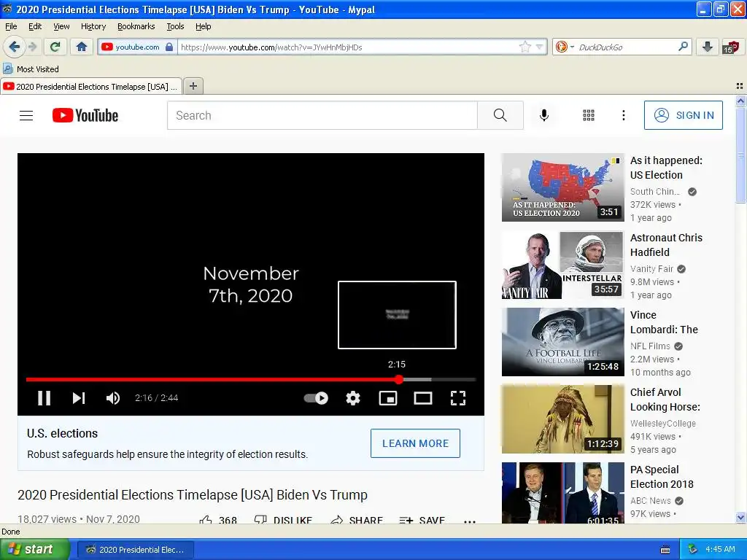Enter full screen mode

458,398
